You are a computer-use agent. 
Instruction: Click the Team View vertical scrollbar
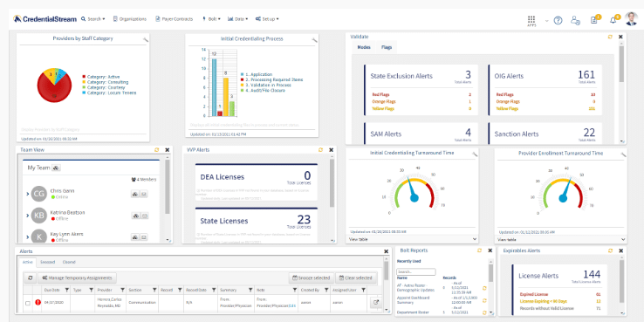point(168,187)
